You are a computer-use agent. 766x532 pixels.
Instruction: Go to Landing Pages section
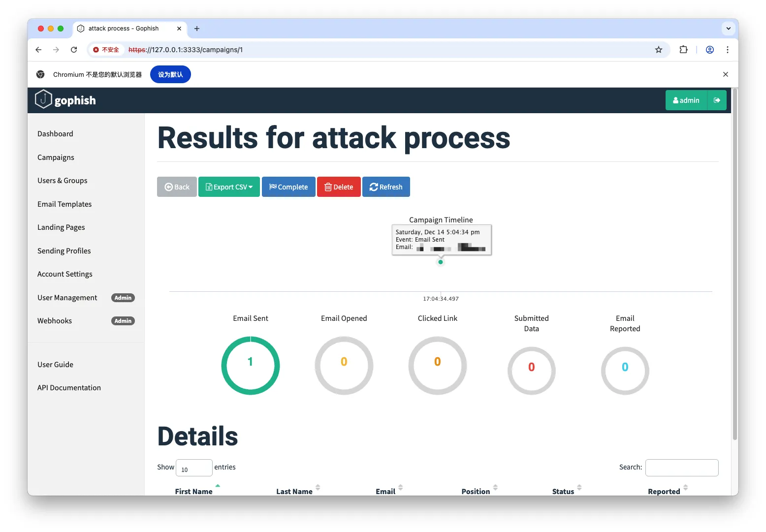pos(61,227)
